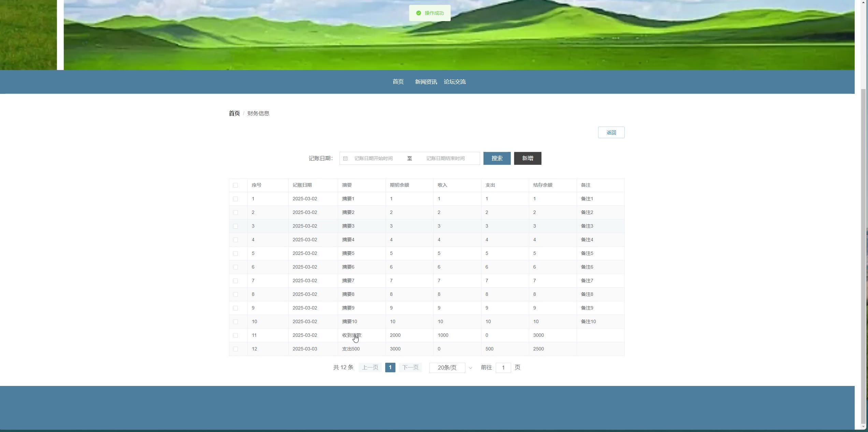Click the 前往 page number input box
The width and height of the screenshot is (868, 432).
click(503, 368)
